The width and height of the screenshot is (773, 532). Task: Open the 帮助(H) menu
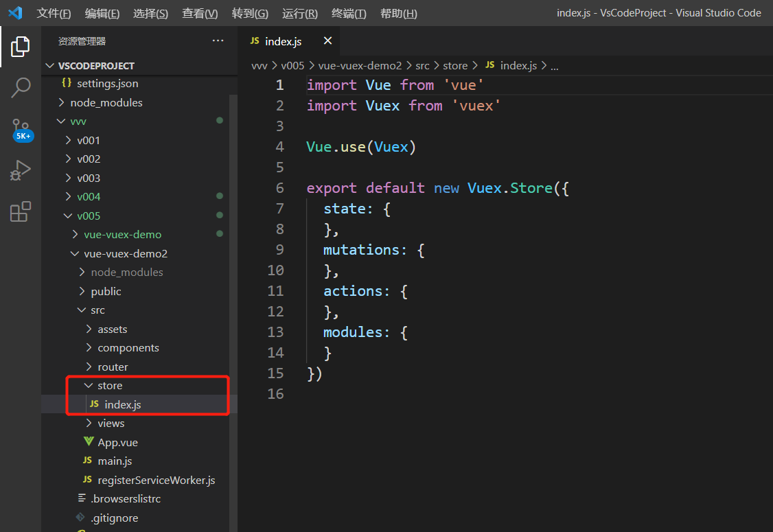point(399,13)
